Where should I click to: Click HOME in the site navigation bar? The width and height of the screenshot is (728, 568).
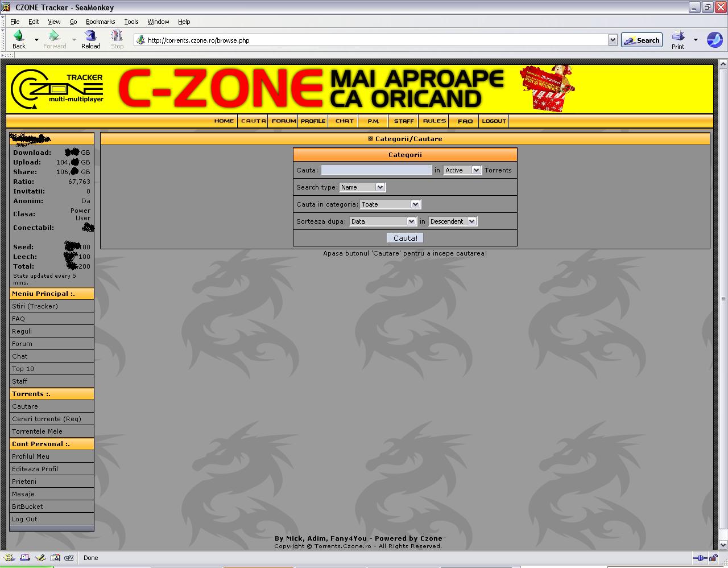click(224, 121)
